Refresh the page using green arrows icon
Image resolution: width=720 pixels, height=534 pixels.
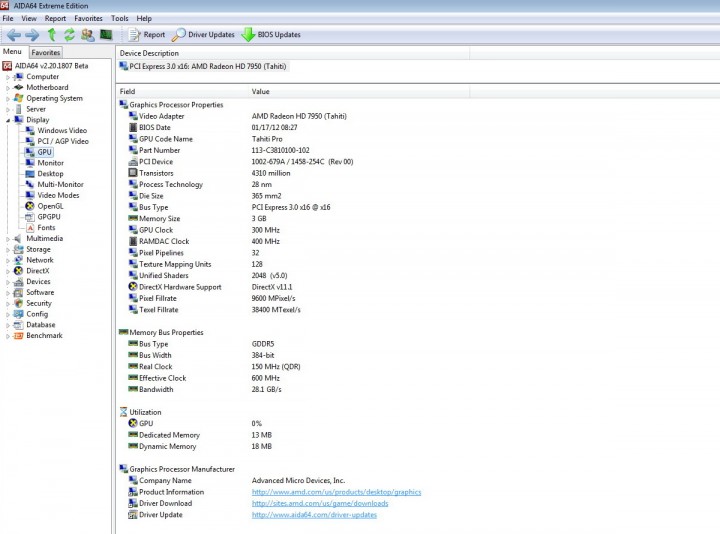(x=69, y=34)
